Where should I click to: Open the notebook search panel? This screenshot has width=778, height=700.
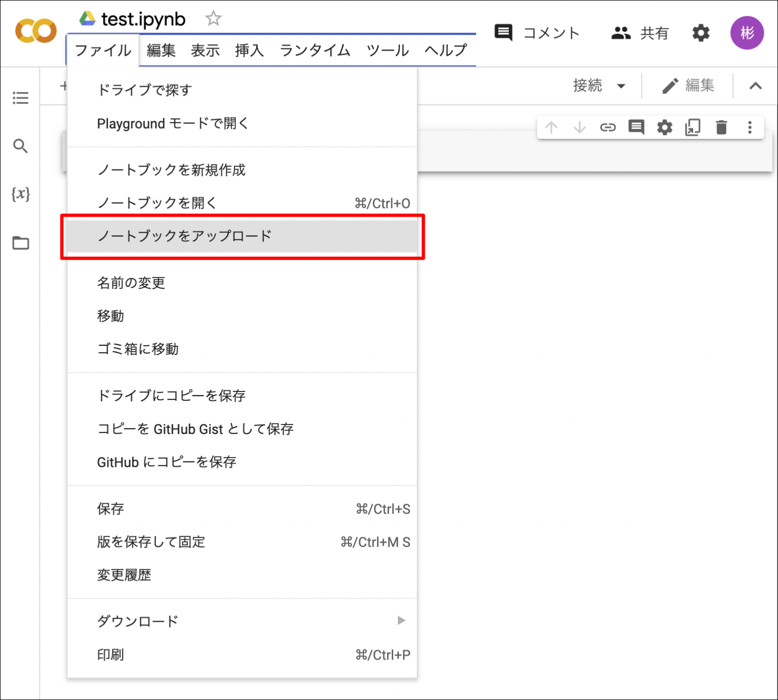pyautogui.click(x=20, y=146)
